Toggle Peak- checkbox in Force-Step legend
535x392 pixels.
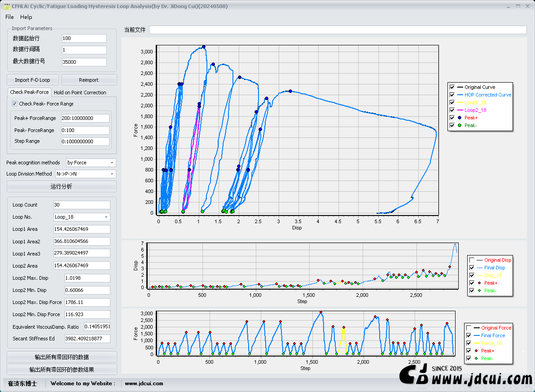pyautogui.click(x=469, y=358)
